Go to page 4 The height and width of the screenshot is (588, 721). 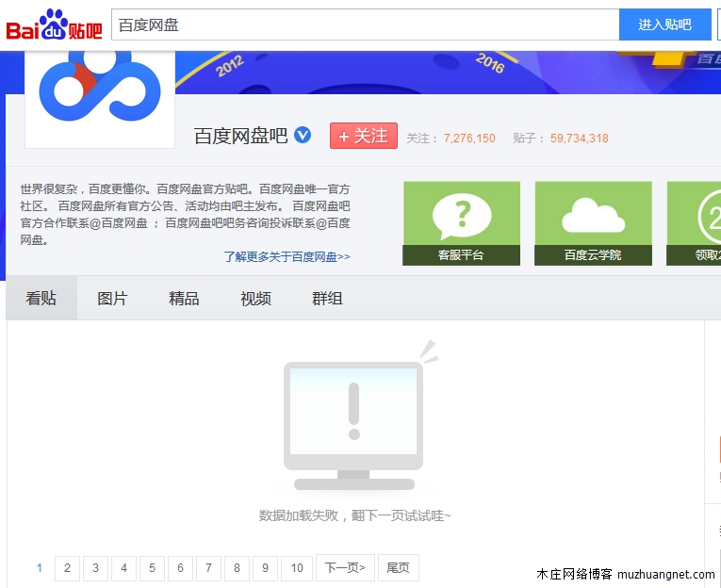pyautogui.click(x=123, y=568)
